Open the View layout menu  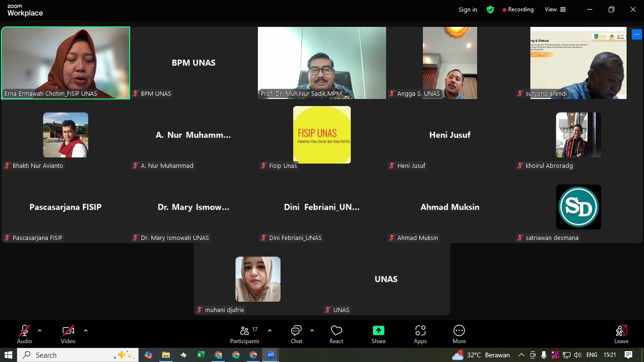click(x=555, y=9)
